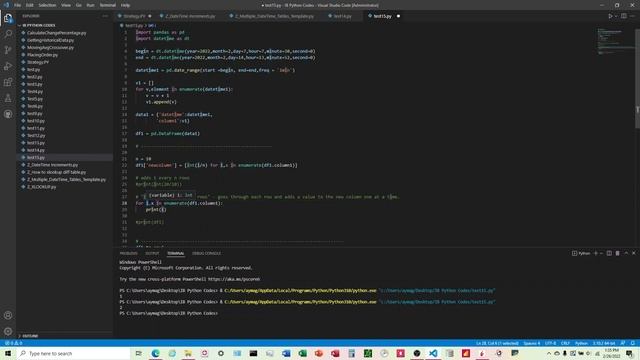This screenshot has height=360, width=640.
Task: Open Windows Start menu
Action: point(8,353)
